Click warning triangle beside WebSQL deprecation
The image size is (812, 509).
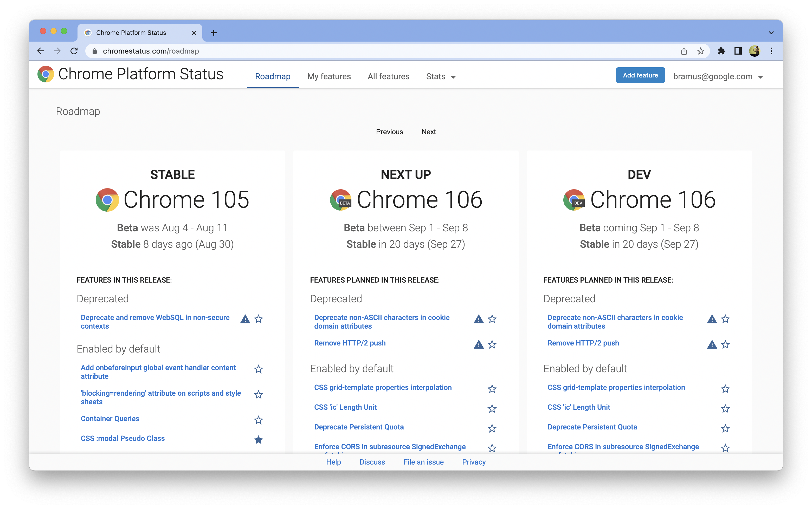click(x=245, y=319)
